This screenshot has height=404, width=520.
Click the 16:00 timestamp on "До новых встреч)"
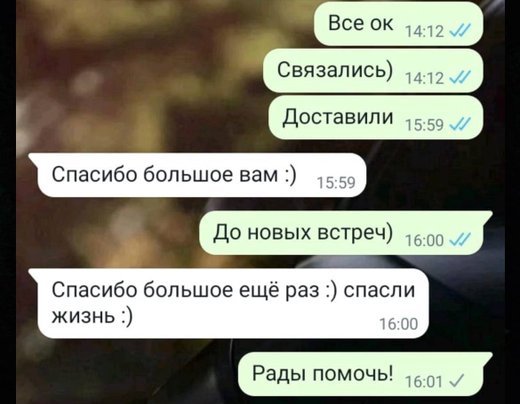pyautogui.click(x=424, y=240)
